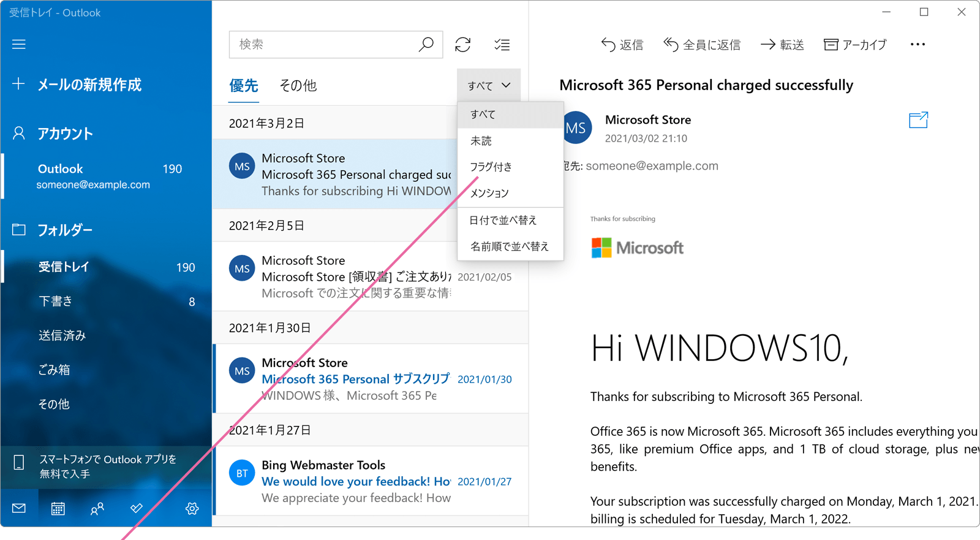Screen dimensions: 980x540
Task: Click Forward (転送) button
Action: coord(782,45)
